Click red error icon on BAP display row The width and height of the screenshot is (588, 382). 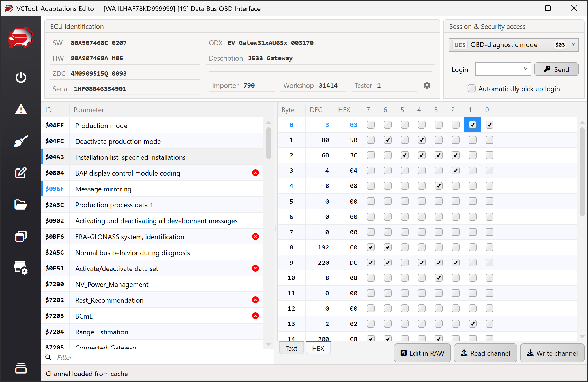coord(255,173)
